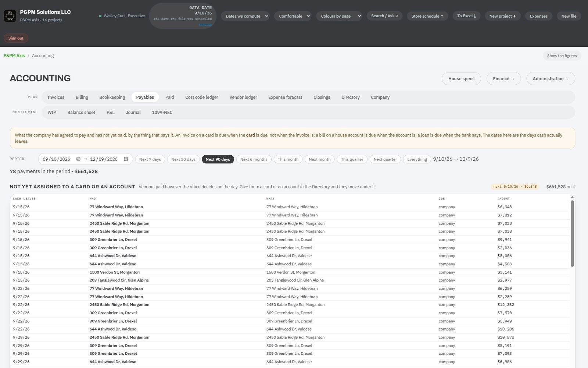Select the Next month period
This screenshot has width=588, height=368.
319,159
